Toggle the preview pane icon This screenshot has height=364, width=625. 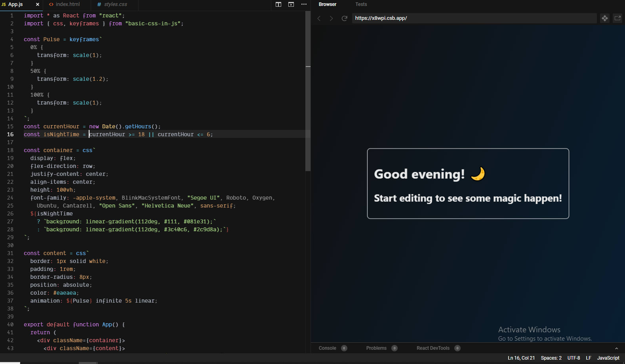click(x=291, y=4)
